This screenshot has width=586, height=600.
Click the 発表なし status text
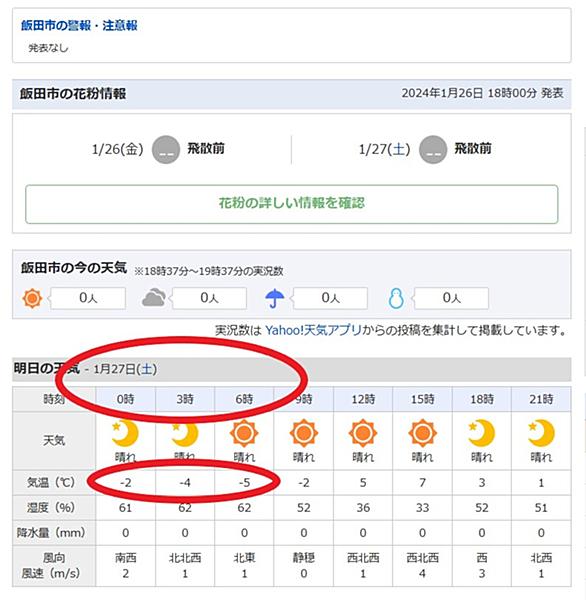pos(48,48)
